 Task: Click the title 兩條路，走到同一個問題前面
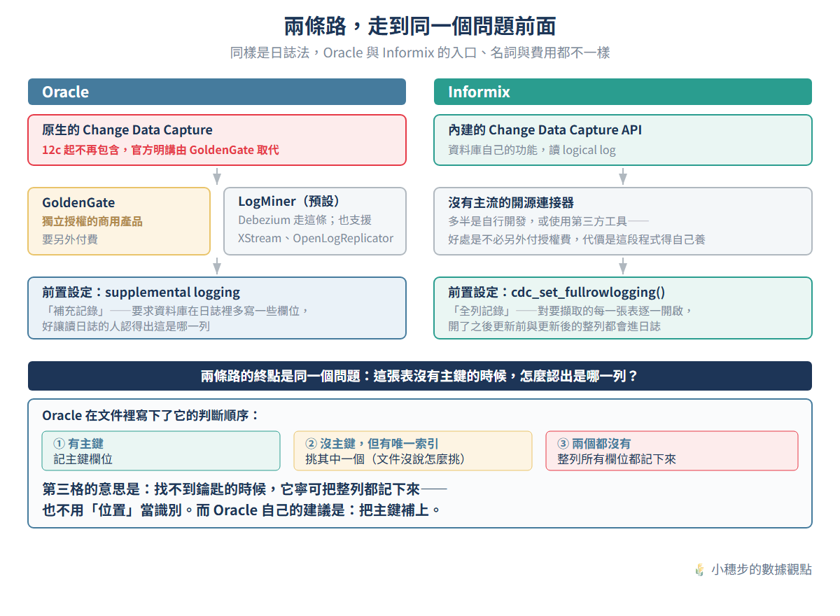[x=420, y=27]
